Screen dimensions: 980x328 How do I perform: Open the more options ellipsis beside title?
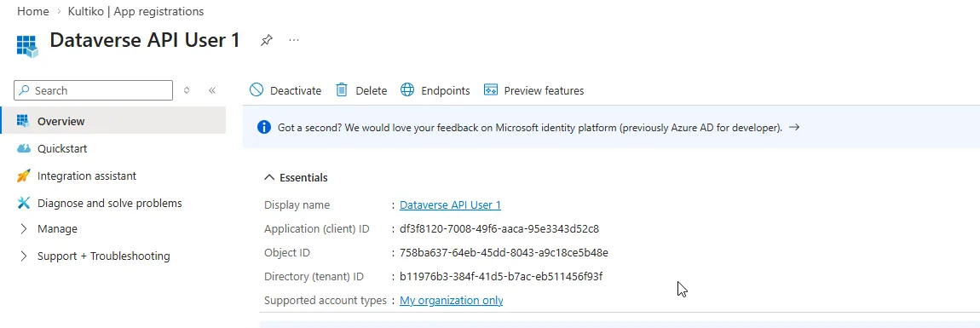pos(294,40)
